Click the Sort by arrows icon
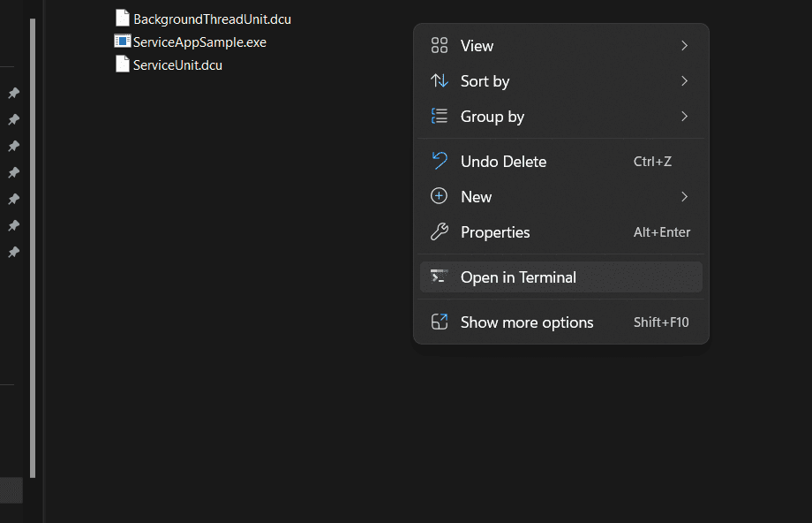This screenshot has height=523, width=812. (x=439, y=81)
